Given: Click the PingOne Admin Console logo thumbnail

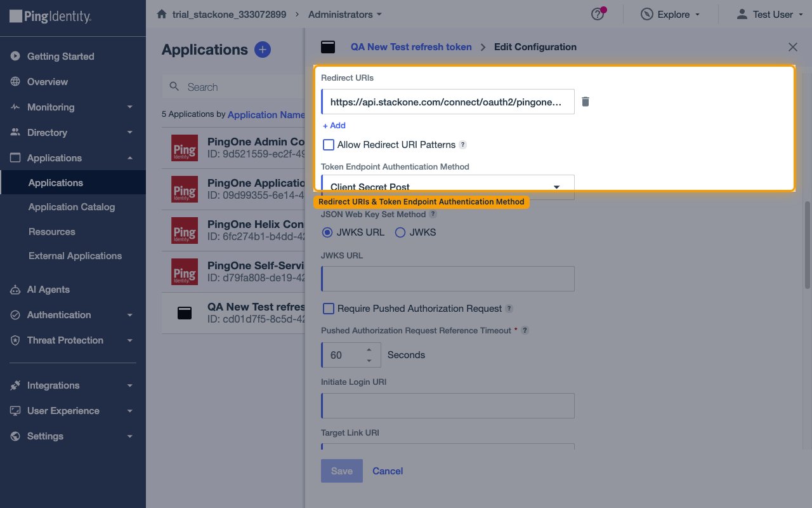Looking at the screenshot, I should point(185,148).
